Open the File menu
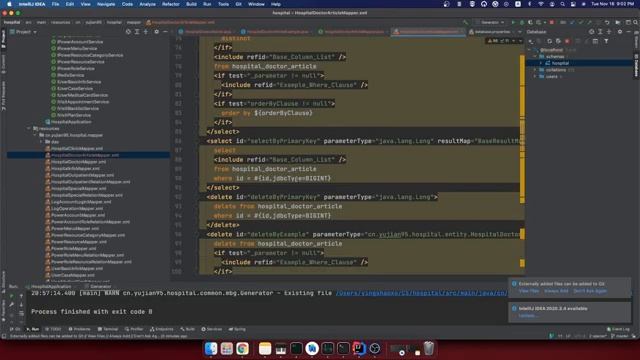The width and height of the screenshot is (640, 360). 55,4
